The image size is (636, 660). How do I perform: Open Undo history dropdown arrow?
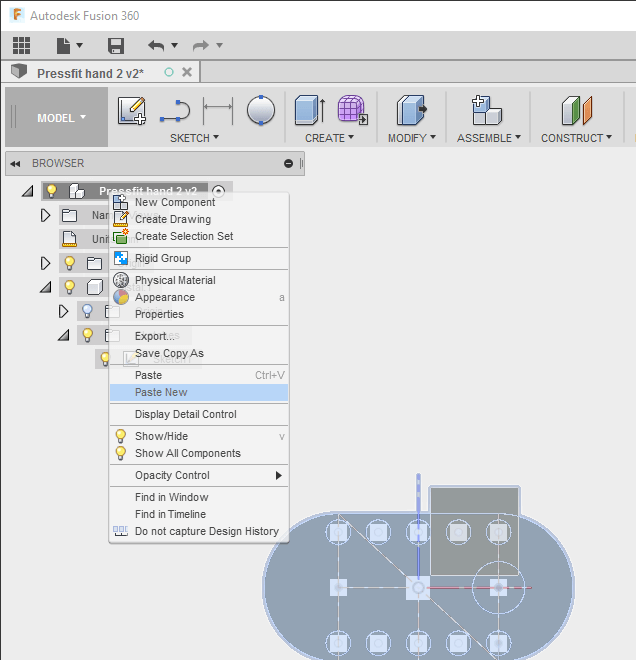[174, 45]
